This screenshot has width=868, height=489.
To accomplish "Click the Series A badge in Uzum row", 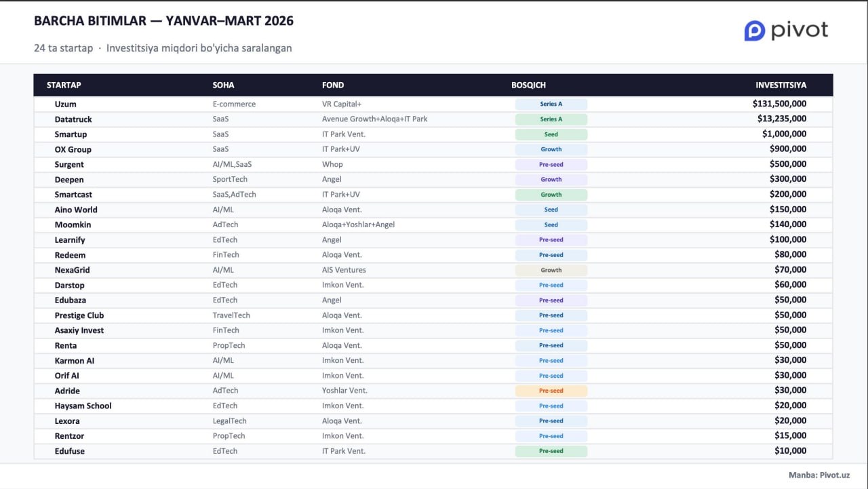I will [551, 104].
